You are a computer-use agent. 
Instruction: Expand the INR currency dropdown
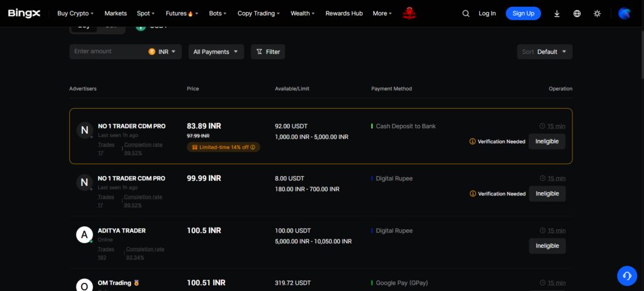(165, 52)
